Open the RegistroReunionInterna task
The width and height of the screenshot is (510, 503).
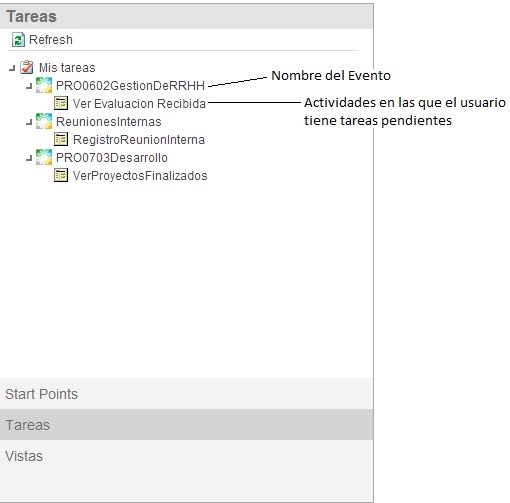[x=139, y=140]
